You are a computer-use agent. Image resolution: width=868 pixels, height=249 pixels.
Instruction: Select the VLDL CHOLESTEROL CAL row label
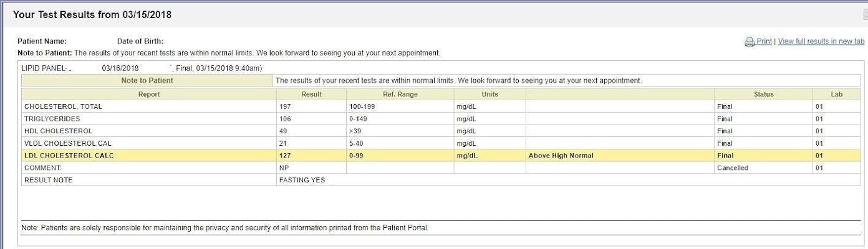tap(68, 143)
